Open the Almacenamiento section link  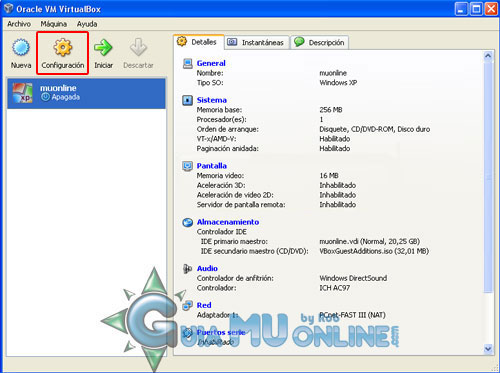click(228, 222)
